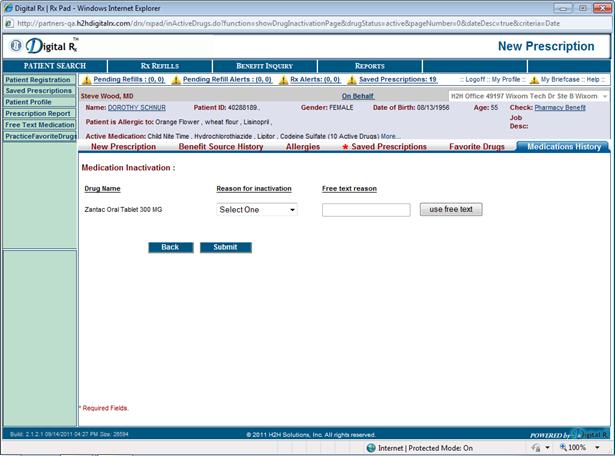Click the Back button
This screenshot has width=615, height=456.
coord(169,247)
